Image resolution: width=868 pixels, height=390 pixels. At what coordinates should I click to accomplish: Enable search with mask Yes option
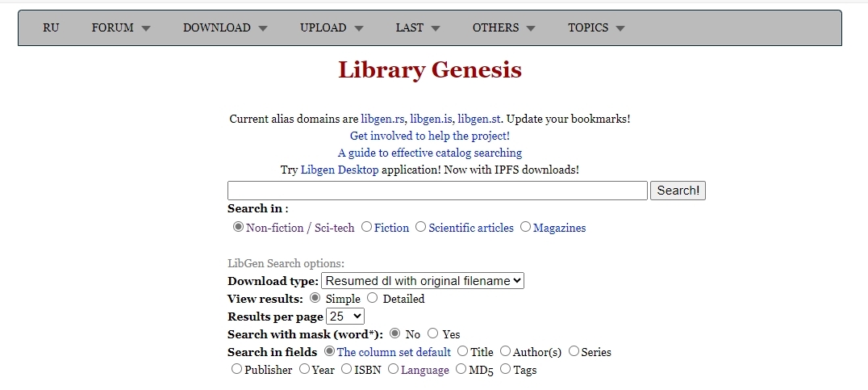[x=433, y=333]
